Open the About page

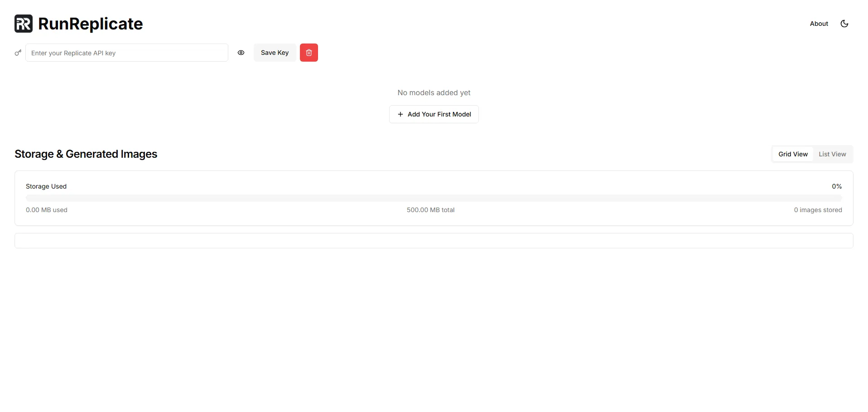(x=819, y=24)
